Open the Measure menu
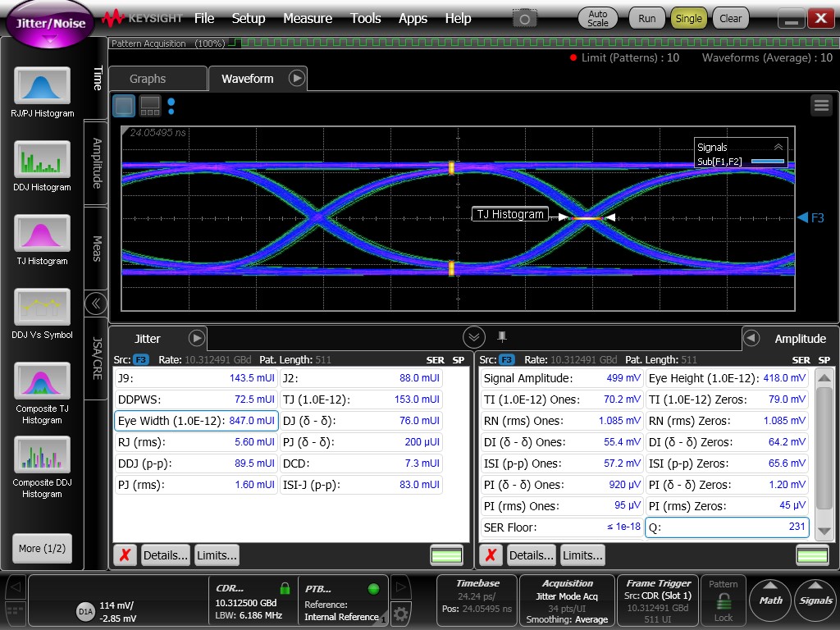This screenshot has height=630, width=840. tap(308, 18)
